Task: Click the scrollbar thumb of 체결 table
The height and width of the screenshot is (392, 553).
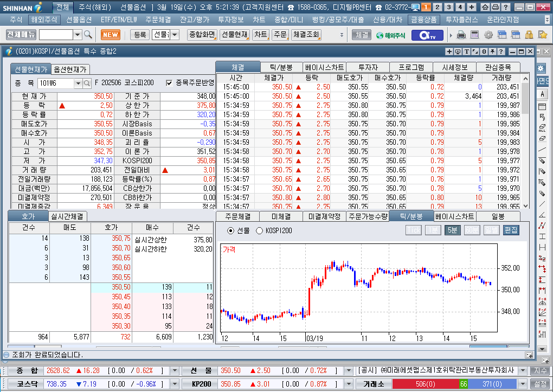Action: point(525,98)
